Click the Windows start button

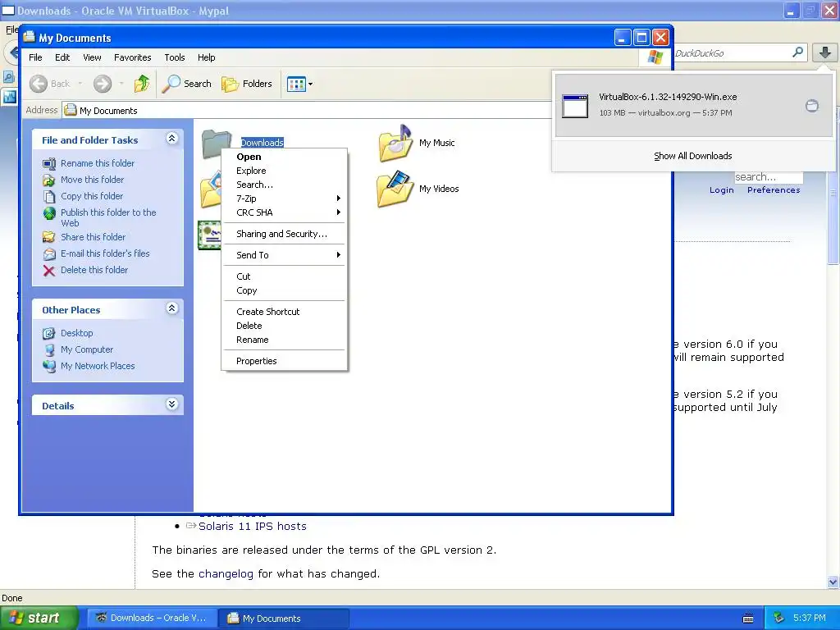pos(39,618)
